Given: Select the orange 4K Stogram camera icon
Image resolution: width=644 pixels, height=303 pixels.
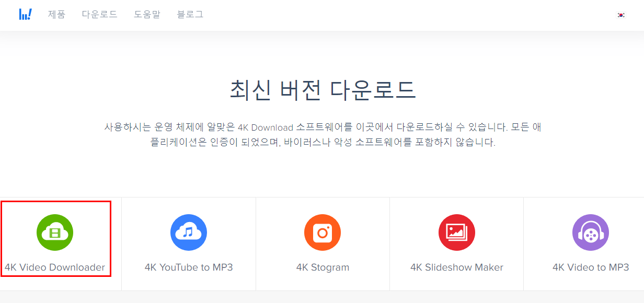Looking at the screenshot, I should pos(323,232).
